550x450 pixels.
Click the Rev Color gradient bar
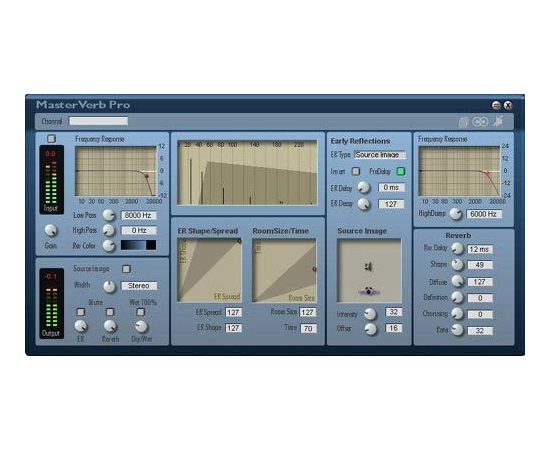click(139, 245)
